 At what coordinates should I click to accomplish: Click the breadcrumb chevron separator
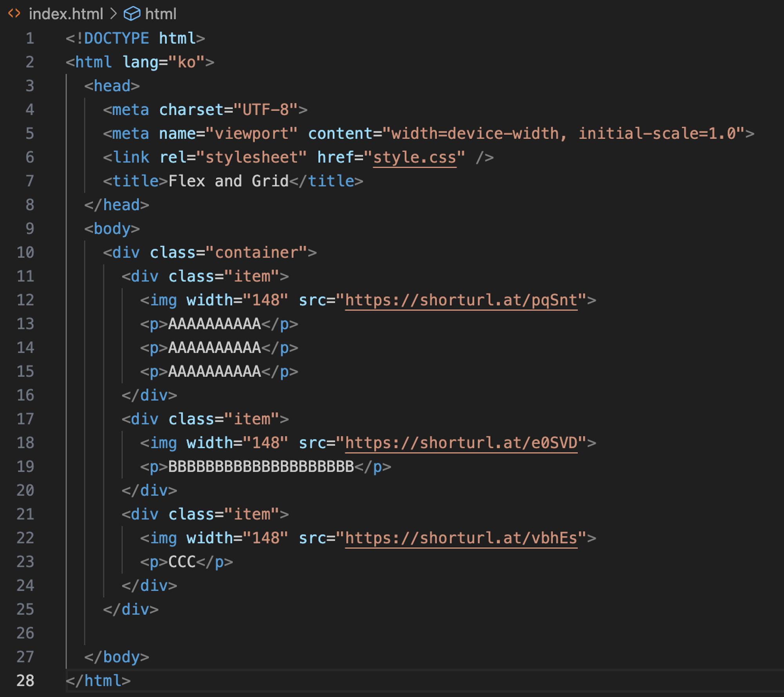pyautogui.click(x=114, y=14)
